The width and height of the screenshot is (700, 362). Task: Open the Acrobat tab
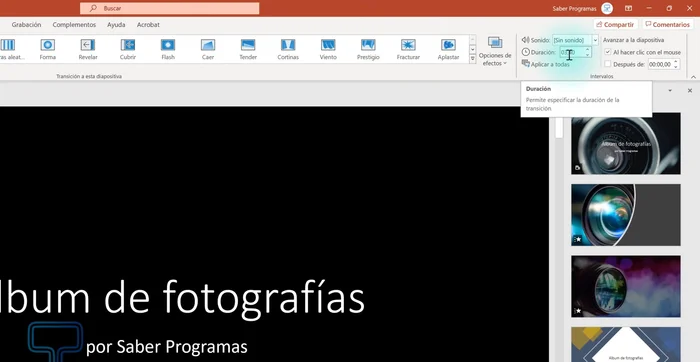(148, 25)
